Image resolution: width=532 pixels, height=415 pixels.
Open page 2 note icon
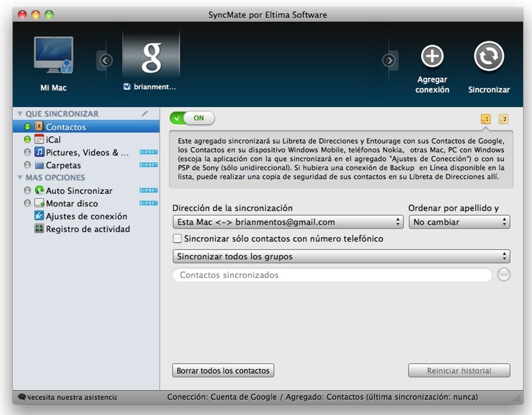point(503,119)
